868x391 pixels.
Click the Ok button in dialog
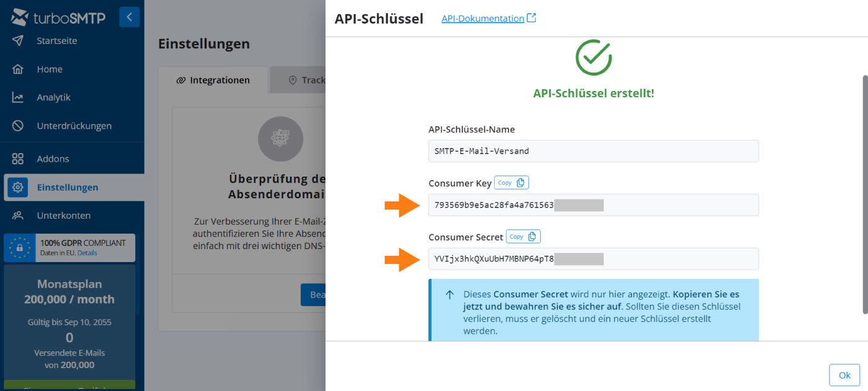(844, 375)
